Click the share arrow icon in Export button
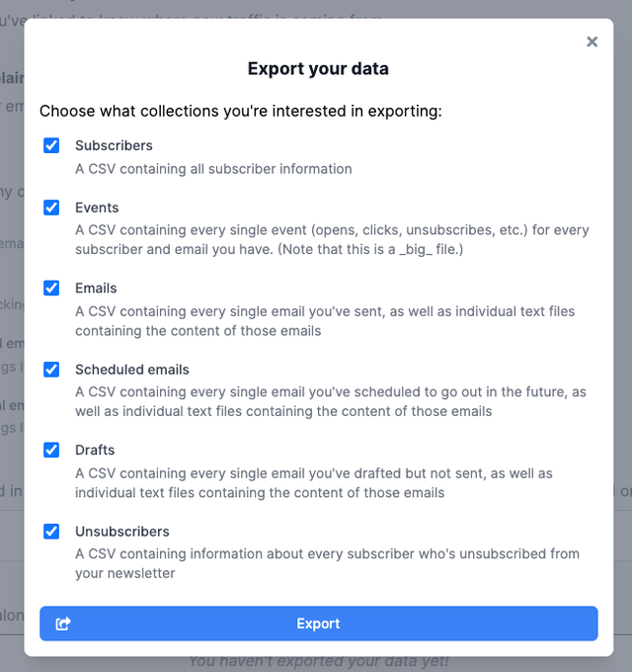This screenshot has height=672, width=632. click(x=63, y=624)
